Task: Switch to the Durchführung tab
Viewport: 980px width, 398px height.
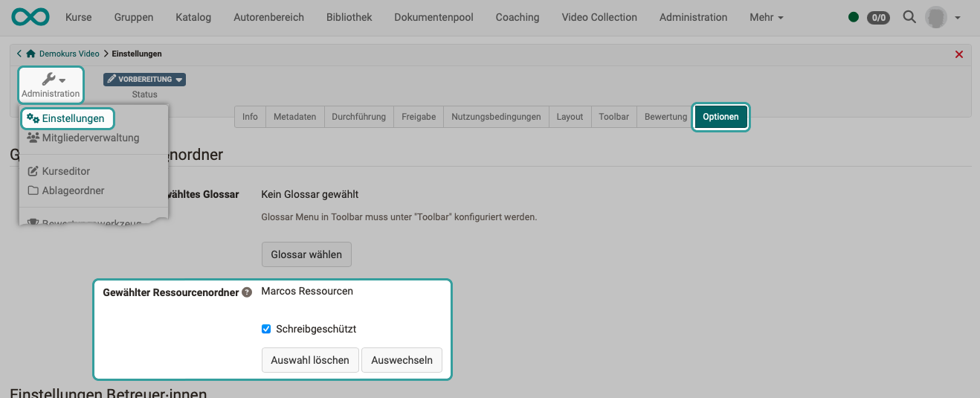Action: pos(358,117)
